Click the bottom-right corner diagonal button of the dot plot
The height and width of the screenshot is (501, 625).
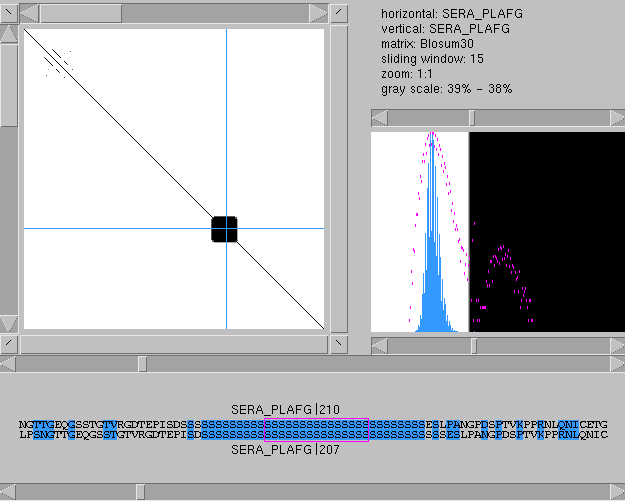[339, 344]
